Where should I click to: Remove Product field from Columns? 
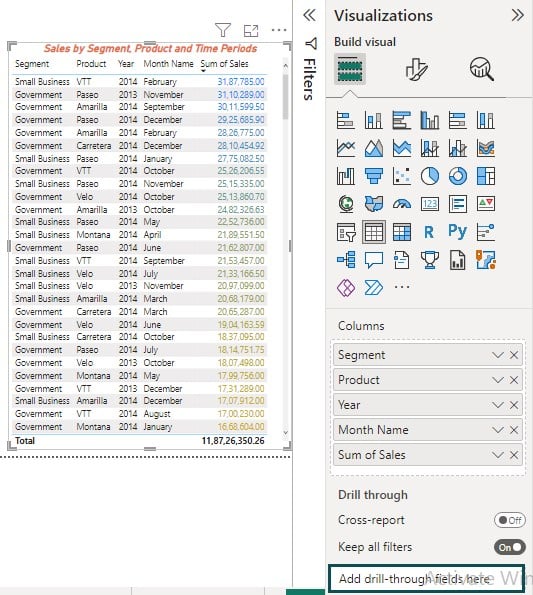coord(514,380)
